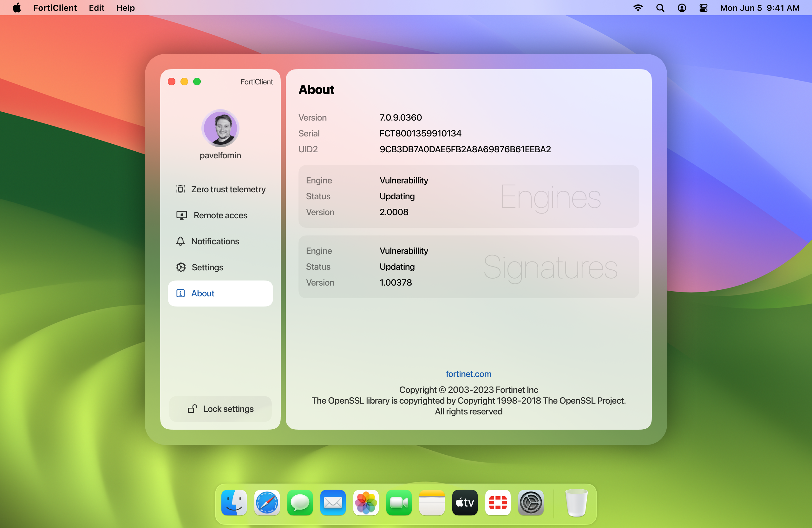The width and height of the screenshot is (812, 528).
Task: Click the Notifications bell icon
Action: 180,241
